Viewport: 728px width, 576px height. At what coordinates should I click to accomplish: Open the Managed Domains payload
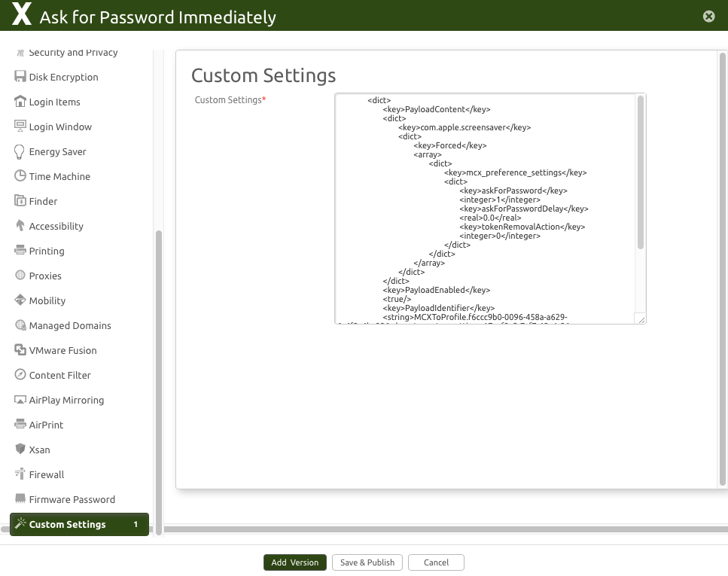click(x=70, y=325)
